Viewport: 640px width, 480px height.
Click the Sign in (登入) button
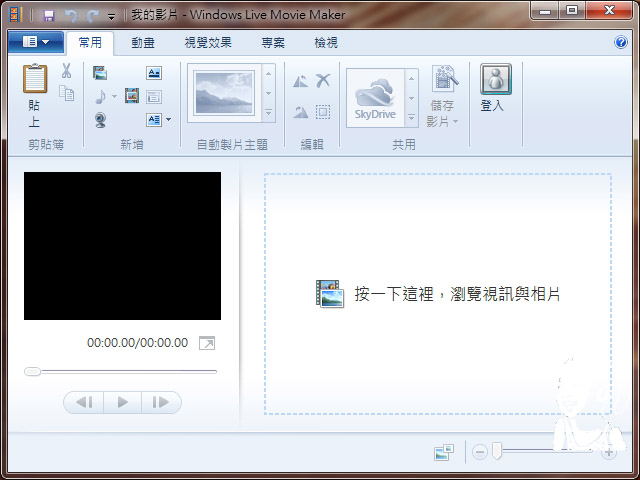tap(495, 88)
